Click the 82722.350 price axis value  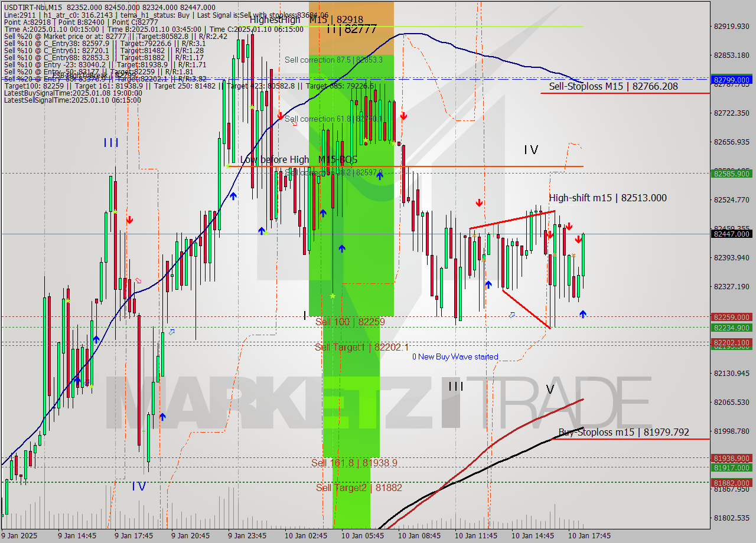click(732, 113)
